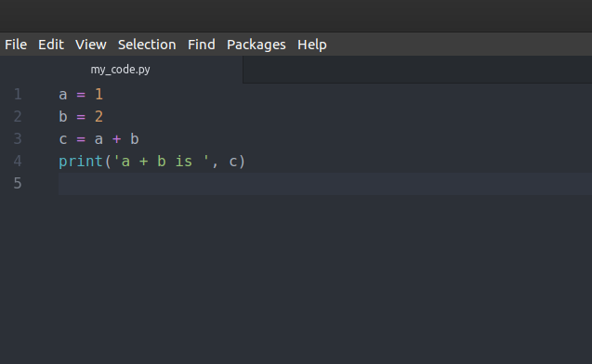Place the cursor on the 'a = 1' code line

point(81,95)
